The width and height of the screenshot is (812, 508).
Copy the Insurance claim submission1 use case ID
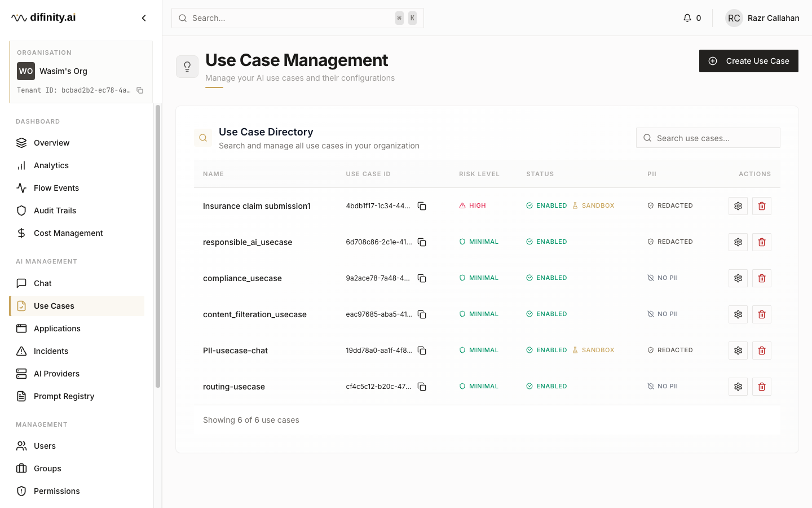coord(422,206)
